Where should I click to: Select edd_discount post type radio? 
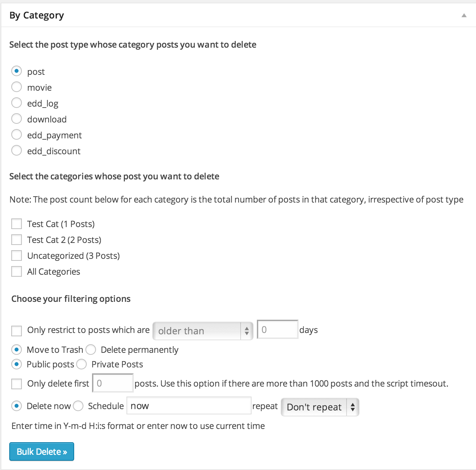(x=17, y=151)
